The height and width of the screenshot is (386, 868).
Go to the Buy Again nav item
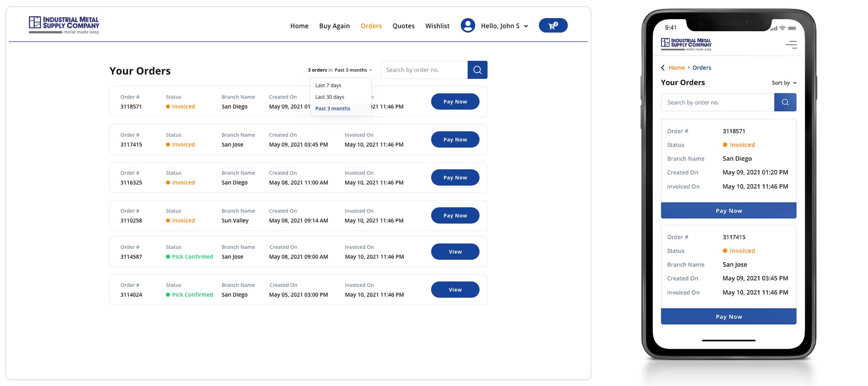pyautogui.click(x=334, y=26)
